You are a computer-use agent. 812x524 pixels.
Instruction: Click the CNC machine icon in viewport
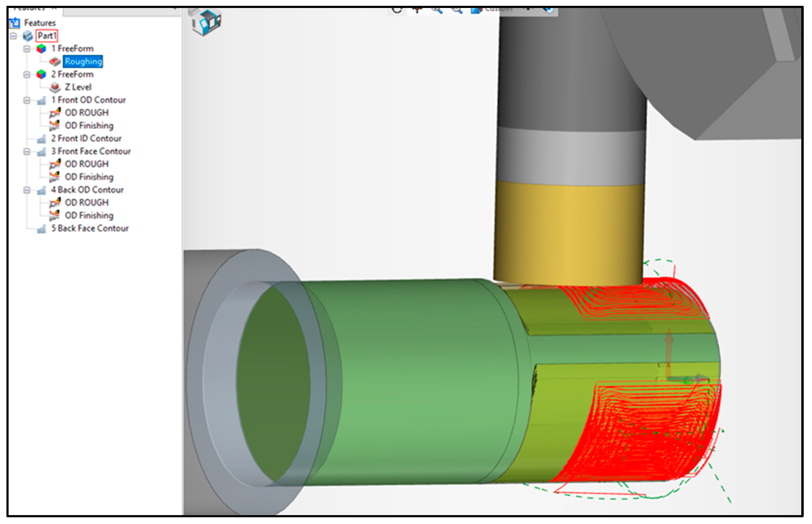[x=206, y=22]
